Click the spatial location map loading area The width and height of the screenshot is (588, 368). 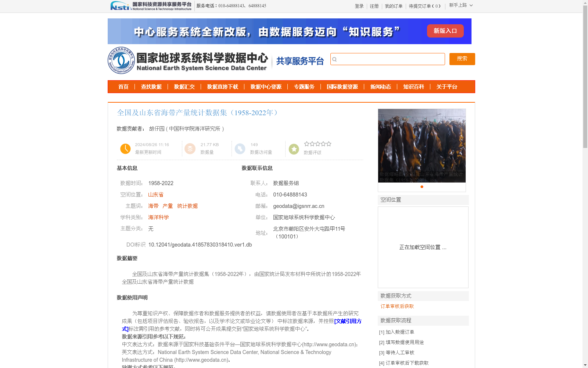(x=423, y=247)
